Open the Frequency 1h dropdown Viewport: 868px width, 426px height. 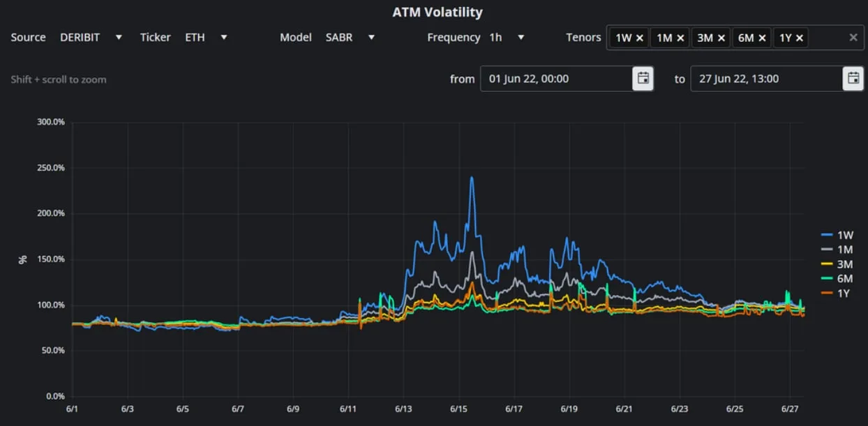coord(507,38)
